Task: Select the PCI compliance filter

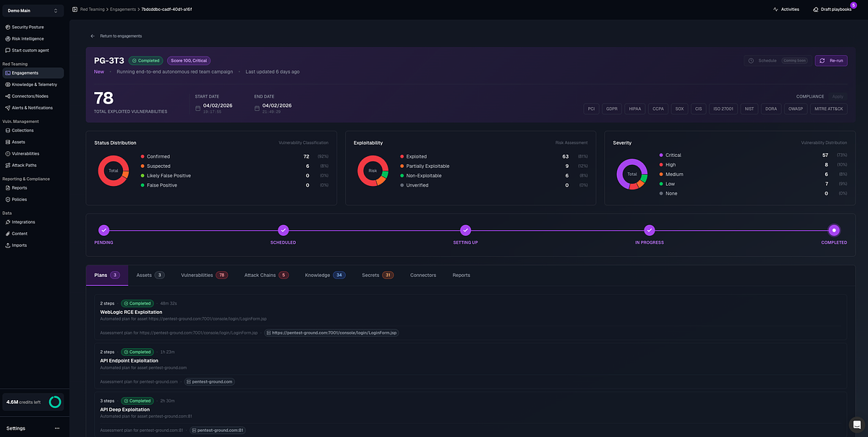Action: (x=592, y=109)
